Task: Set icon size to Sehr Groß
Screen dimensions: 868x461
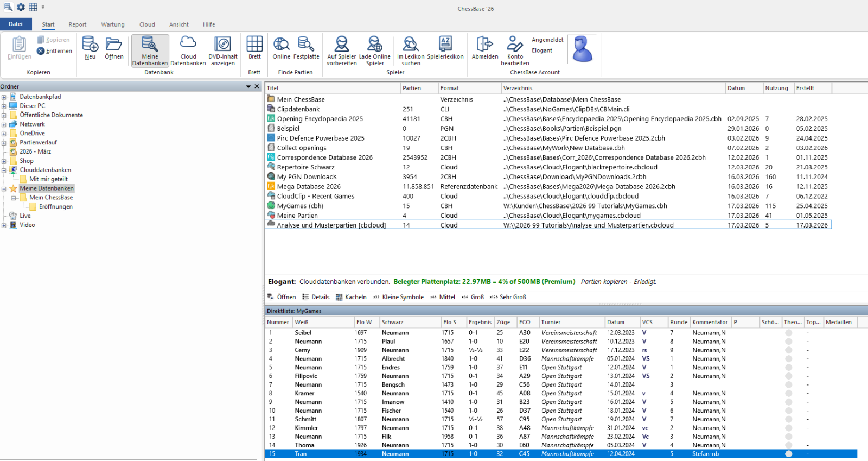Action: click(508, 297)
